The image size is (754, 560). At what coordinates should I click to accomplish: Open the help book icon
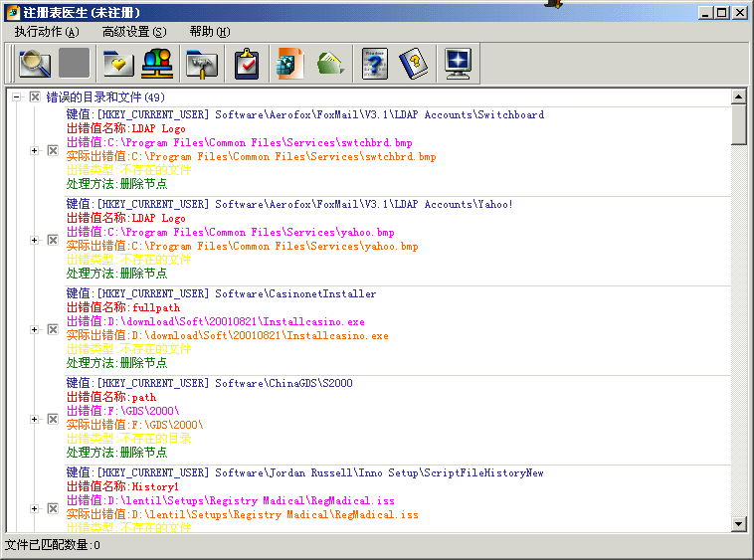(412, 64)
